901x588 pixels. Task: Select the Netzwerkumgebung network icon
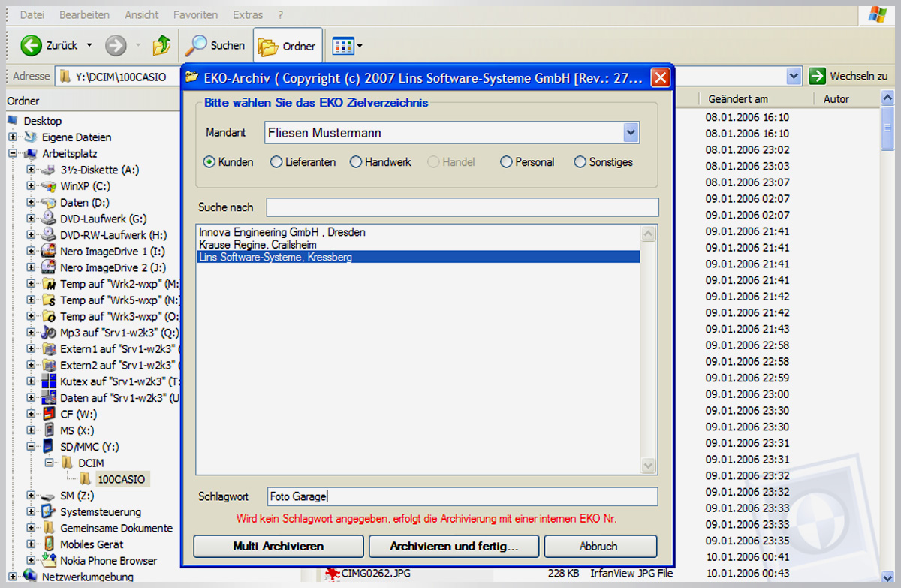[x=30, y=577]
